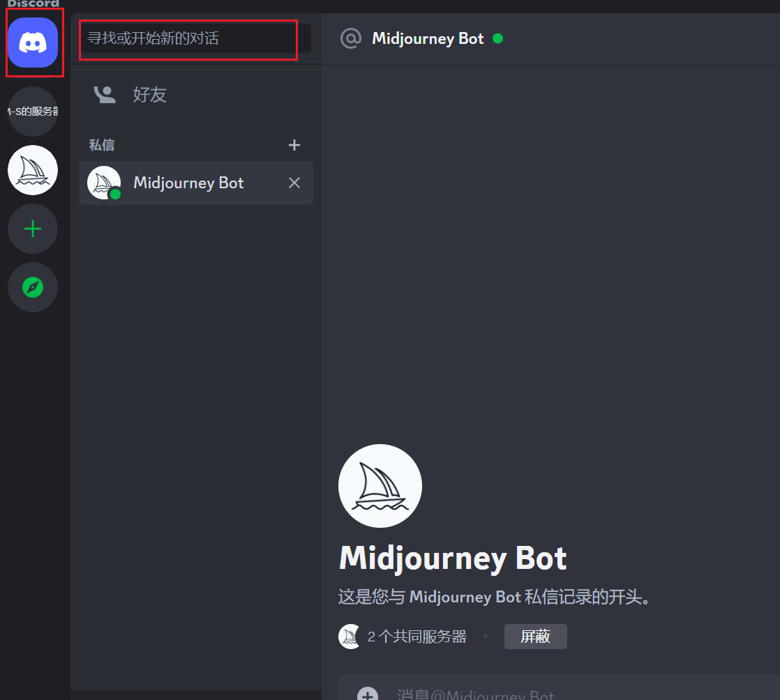This screenshot has height=700, width=780.
Task: Open the large Midjourney Bot profile avatar
Action: (380, 486)
